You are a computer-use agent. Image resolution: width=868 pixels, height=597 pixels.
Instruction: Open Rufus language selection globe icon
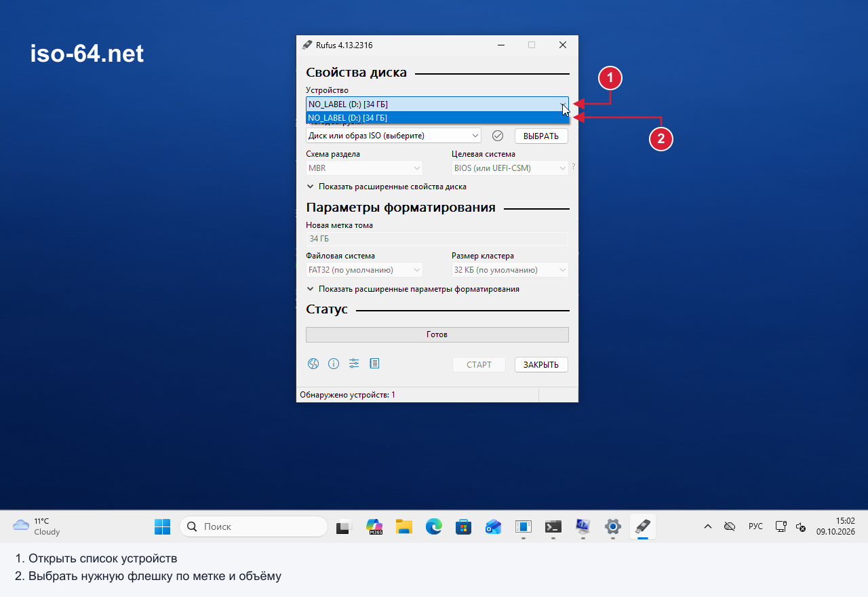(313, 364)
